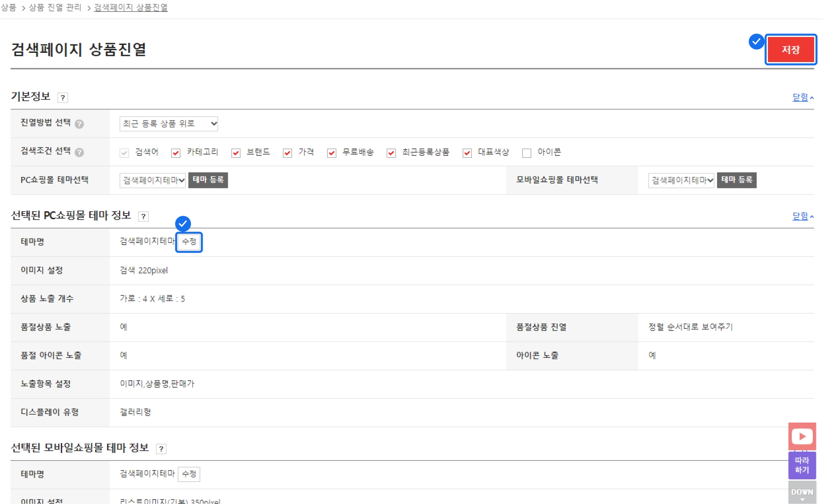
Task: Open the 진열방법 선택 dropdown
Action: pos(168,124)
